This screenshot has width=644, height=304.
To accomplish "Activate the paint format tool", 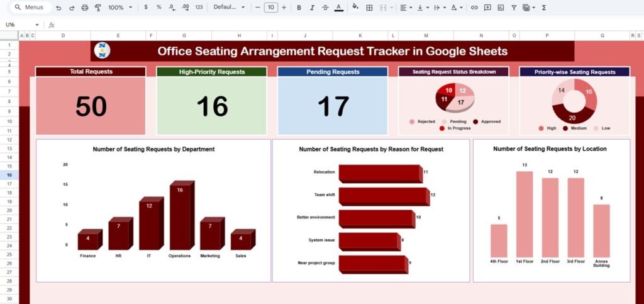I will click(x=97, y=8).
